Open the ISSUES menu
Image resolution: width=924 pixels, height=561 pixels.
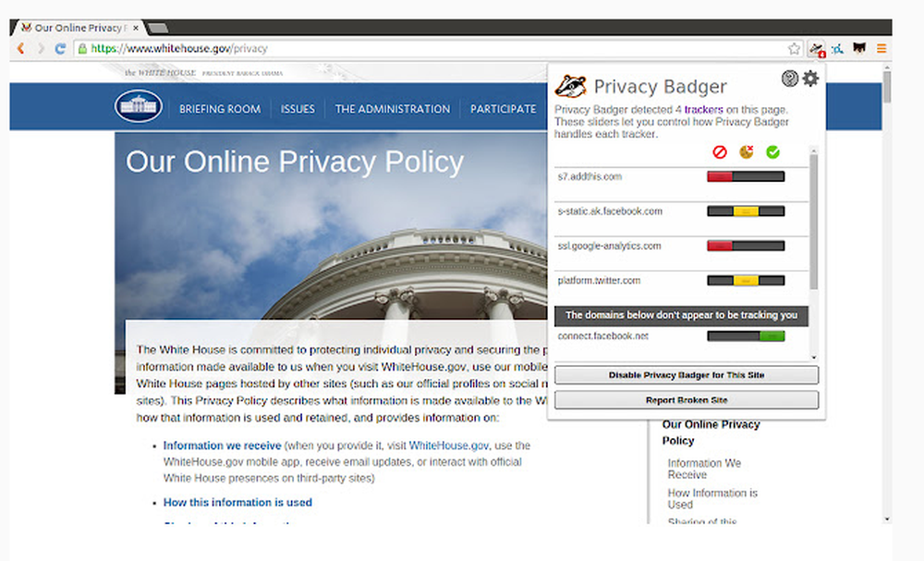pyautogui.click(x=298, y=109)
